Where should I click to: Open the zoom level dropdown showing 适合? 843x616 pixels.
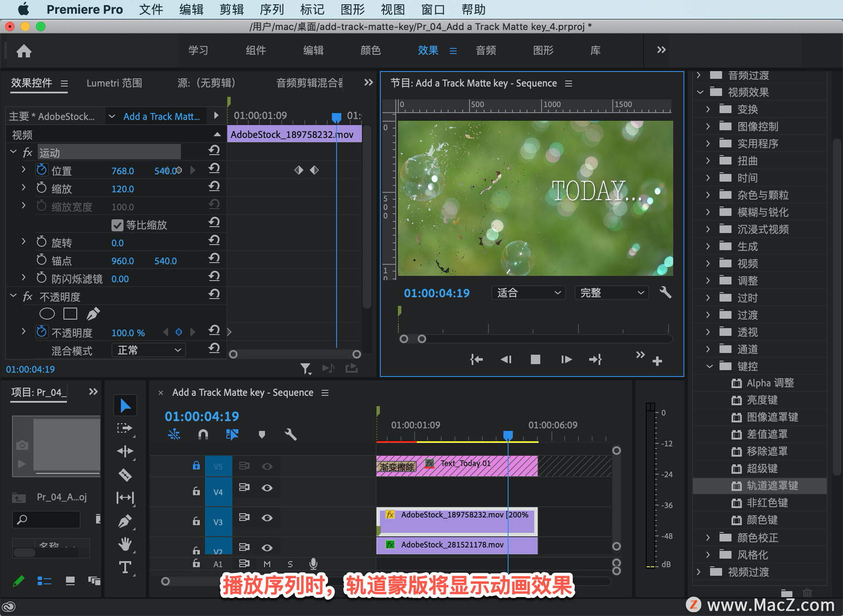point(529,293)
